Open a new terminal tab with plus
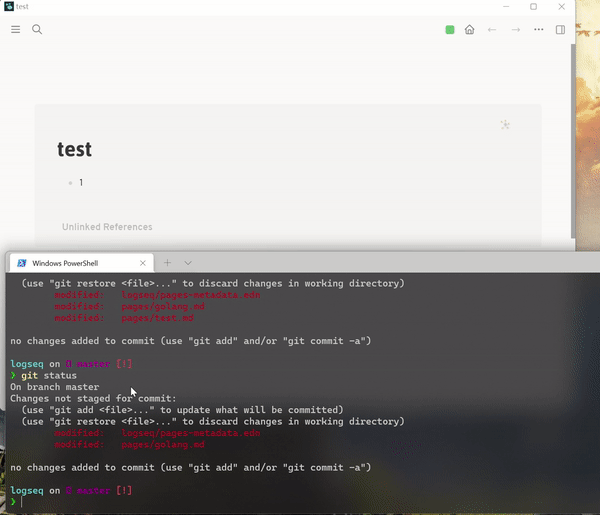600x515 pixels. (x=167, y=263)
